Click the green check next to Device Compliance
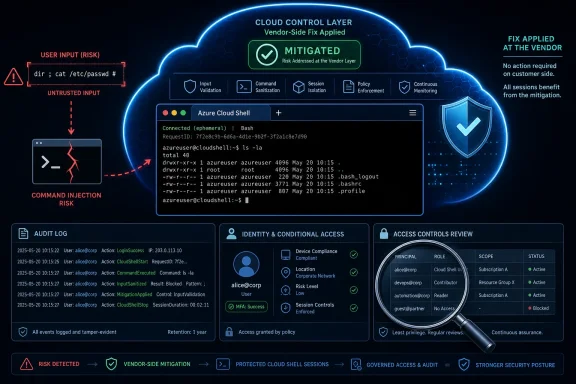 click(x=354, y=254)
